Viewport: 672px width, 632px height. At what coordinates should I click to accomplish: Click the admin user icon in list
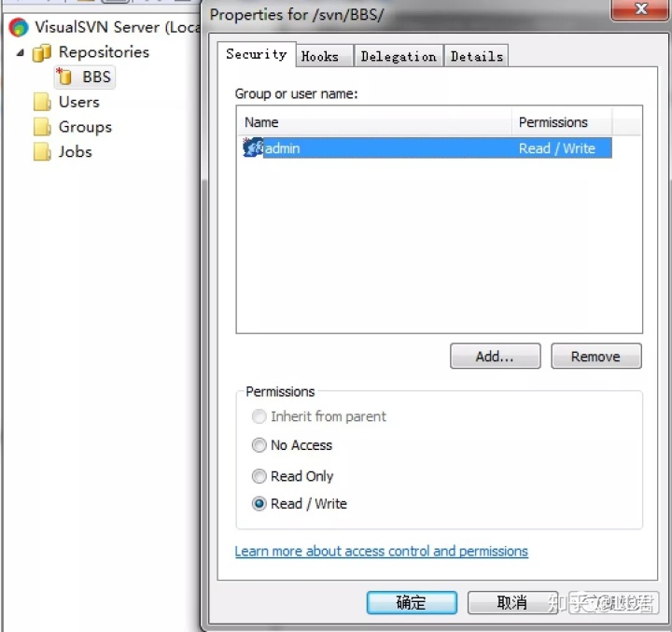pyautogui.click(x=253, y=147)
